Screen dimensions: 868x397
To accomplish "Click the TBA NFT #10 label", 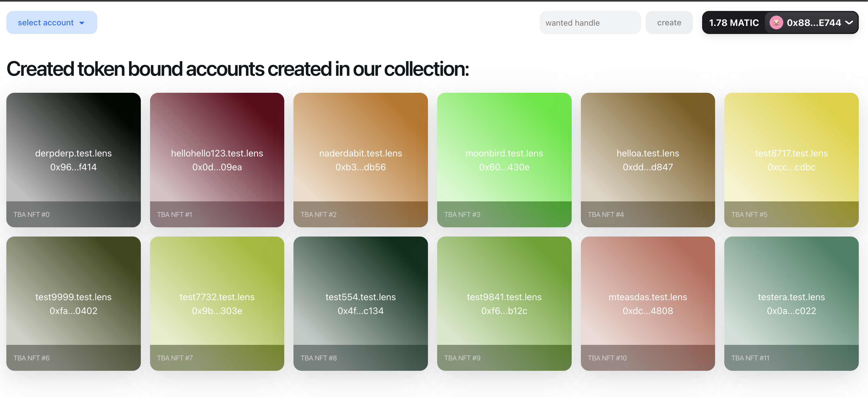I will pos(607,358).
